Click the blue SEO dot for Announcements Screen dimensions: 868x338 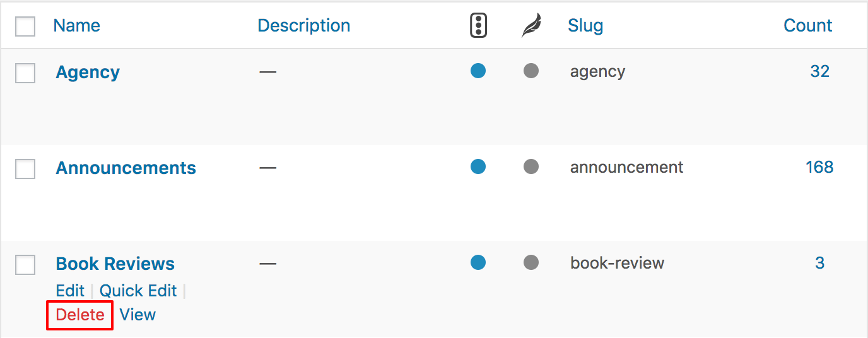478,166
